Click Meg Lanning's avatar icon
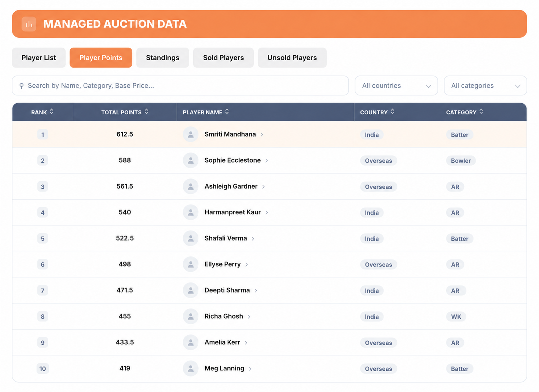Screen dimensions: 539x392 191,369
